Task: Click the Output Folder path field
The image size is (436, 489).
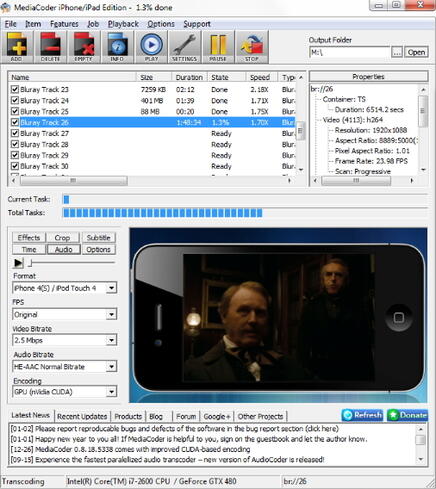Action: 350,52
